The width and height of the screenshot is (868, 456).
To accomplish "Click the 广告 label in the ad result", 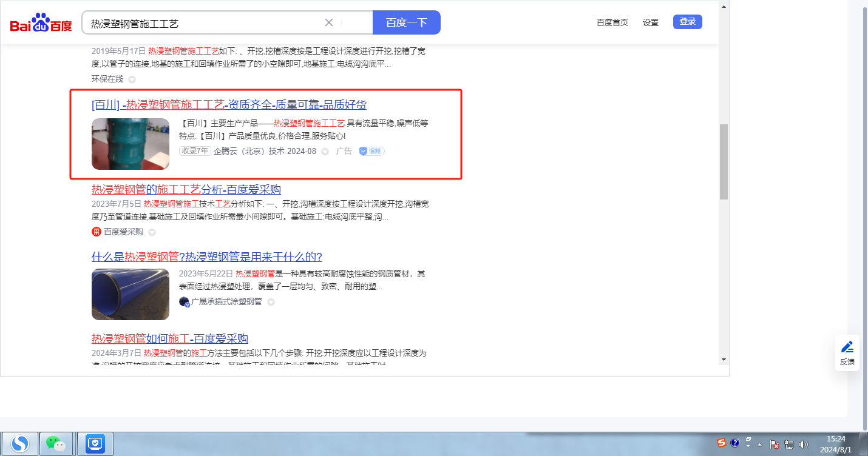I will pos(344,151).
